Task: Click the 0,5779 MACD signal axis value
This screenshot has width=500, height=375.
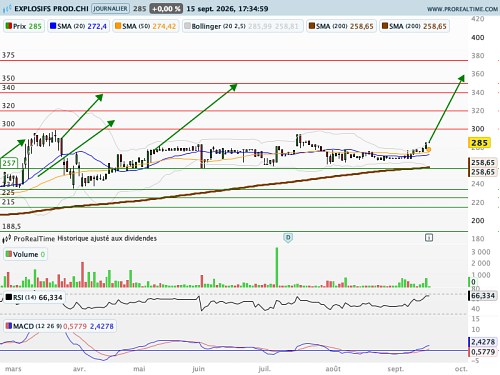Action: coord(483,352)
